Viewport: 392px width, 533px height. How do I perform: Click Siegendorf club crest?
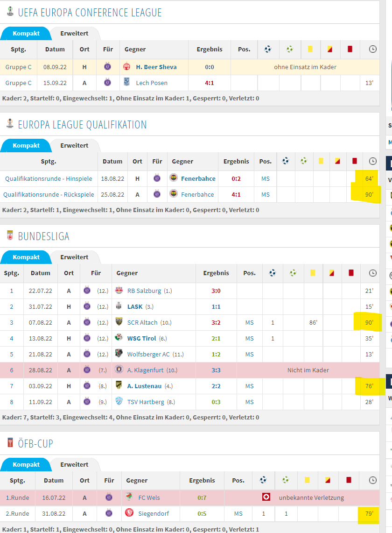pos(129,512)
